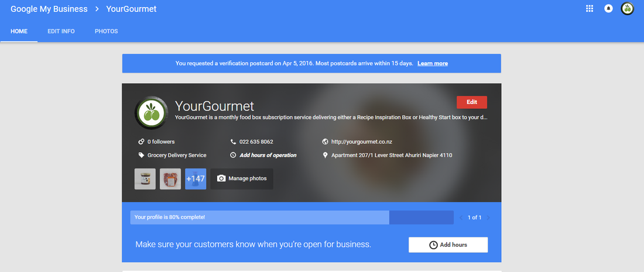
Task: Click the breadcrumb chevron after Google My Business
Action: click(x=97, y=9)
